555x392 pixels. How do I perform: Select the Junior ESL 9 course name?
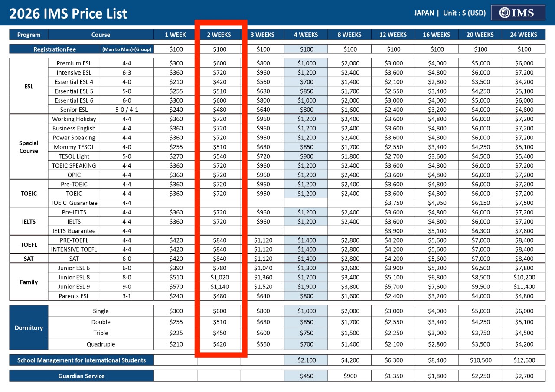point(74,287)
